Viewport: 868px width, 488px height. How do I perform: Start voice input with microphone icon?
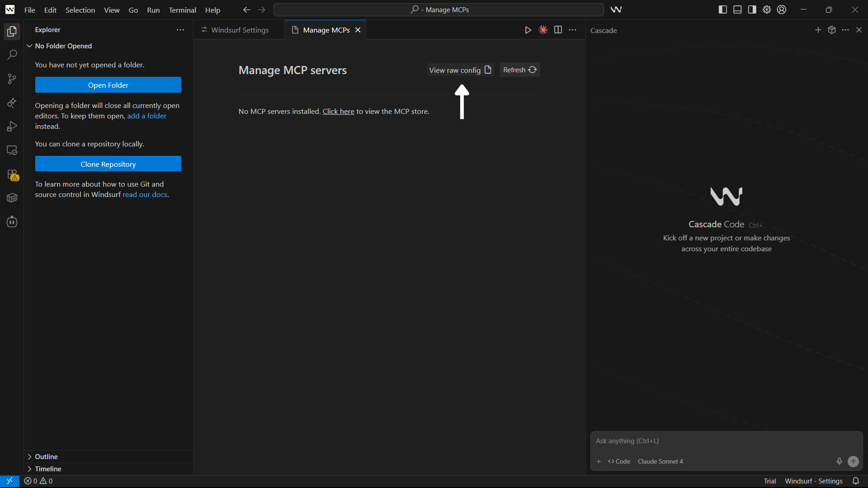(839, 461)
